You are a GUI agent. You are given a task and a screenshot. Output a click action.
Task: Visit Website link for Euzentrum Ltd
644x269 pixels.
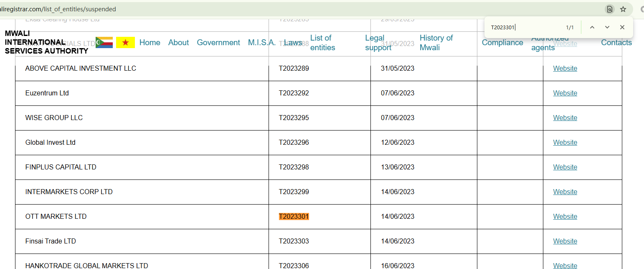pos(565,93)
